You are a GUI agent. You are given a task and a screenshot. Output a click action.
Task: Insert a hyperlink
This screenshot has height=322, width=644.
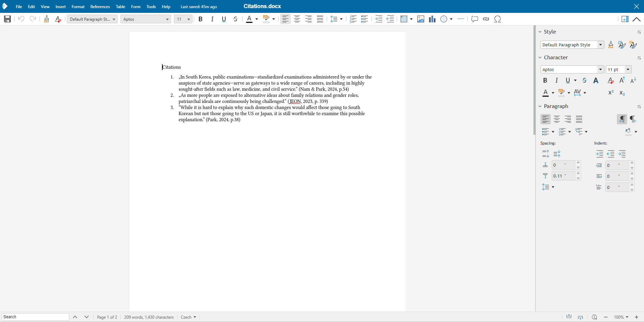coord(486,19)
